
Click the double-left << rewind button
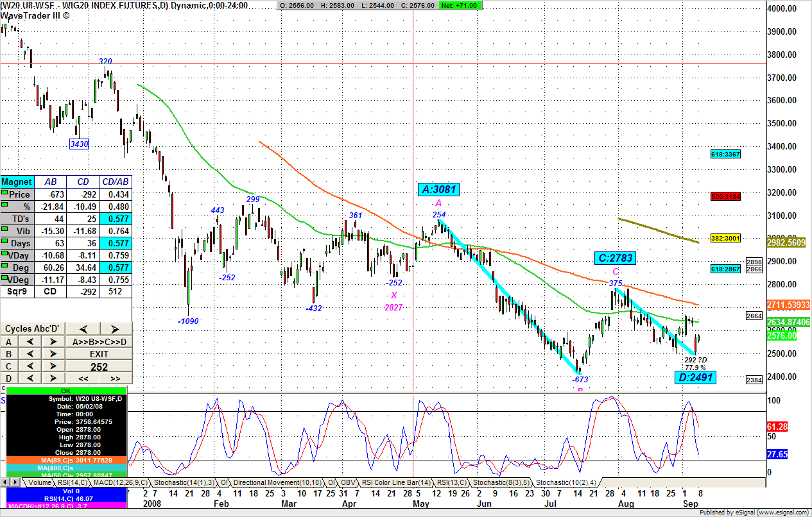point(83,378)
